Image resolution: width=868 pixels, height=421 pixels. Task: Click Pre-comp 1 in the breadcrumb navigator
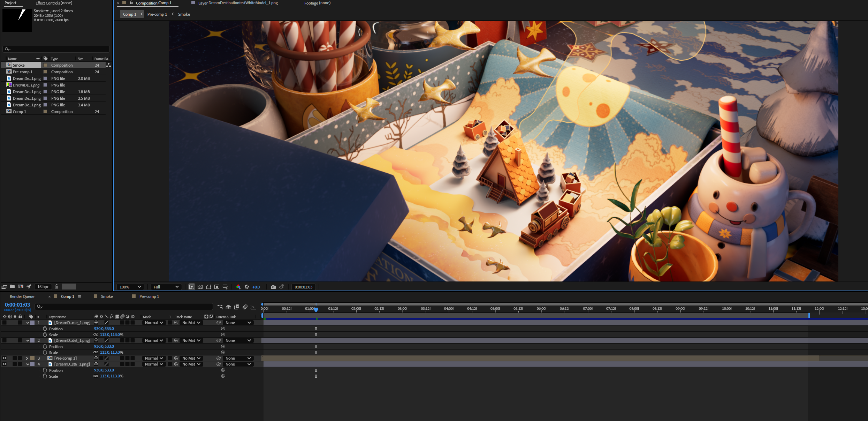[157, 14]
